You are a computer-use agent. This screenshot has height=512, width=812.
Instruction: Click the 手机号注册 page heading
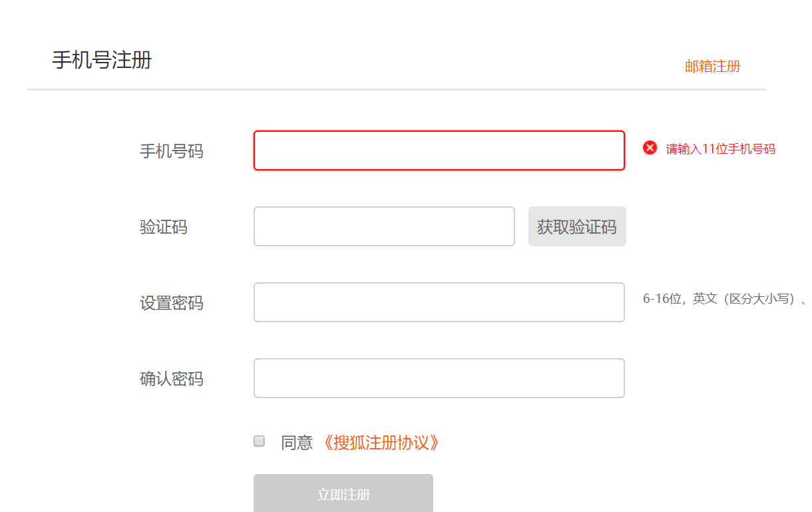click(x=102, y=60)
